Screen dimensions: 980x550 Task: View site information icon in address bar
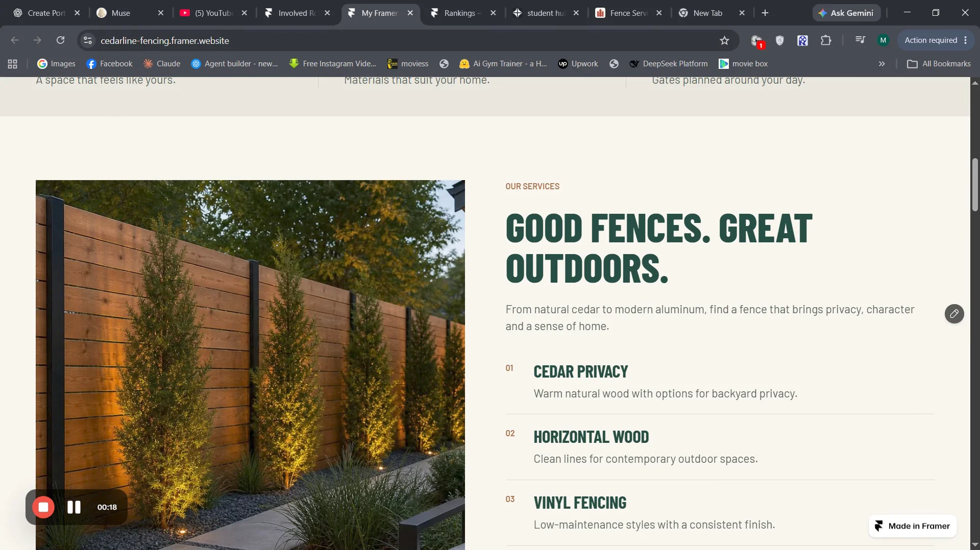88,40
